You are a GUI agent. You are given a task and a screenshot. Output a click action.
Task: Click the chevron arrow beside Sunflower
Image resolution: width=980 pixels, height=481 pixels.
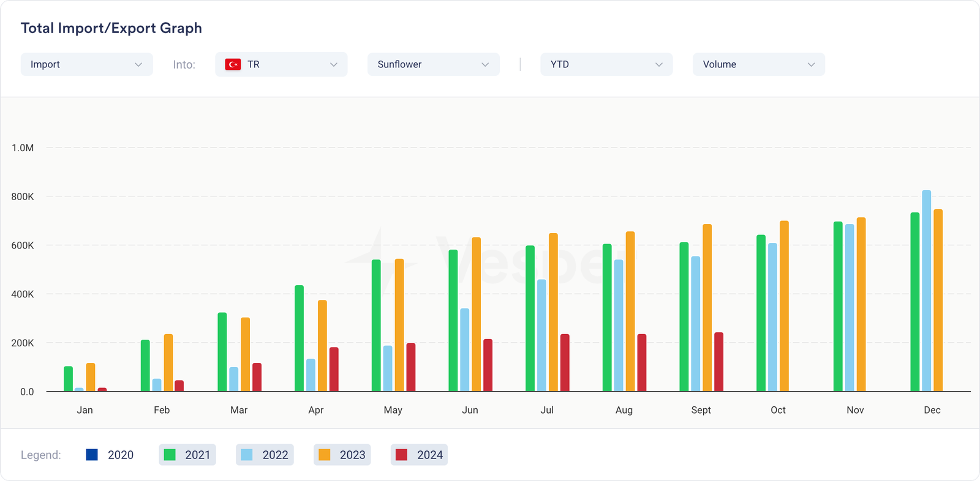[x=485, y=65]
